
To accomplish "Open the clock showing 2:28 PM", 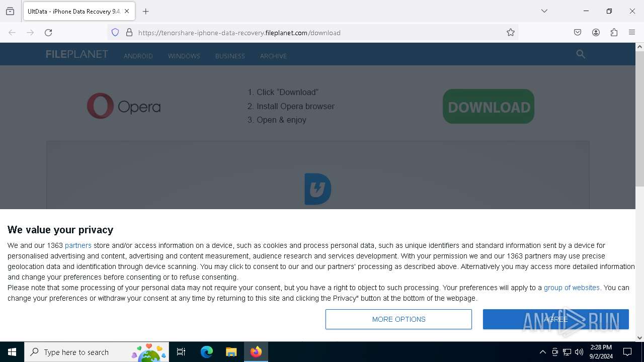I will [601, 352].
